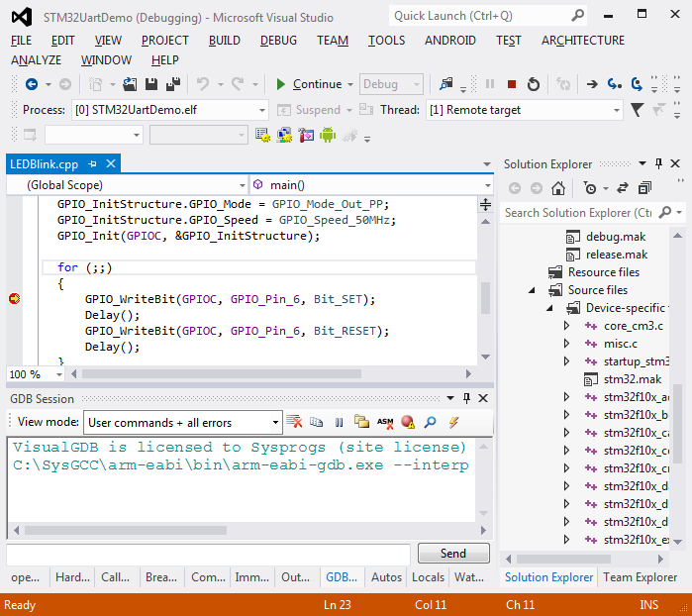Click the GDB Session search magnifier icon
This screenshot has width=692, height=616.
430,422
